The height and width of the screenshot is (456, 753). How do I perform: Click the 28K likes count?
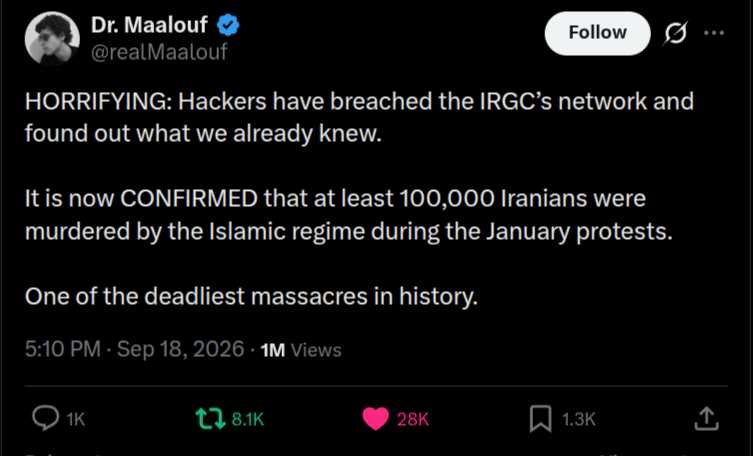pyautogui.click(x=413, y=420)
